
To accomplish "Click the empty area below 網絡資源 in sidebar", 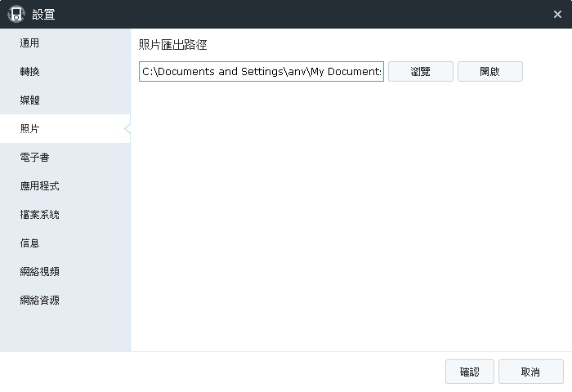I will click(x=65, y=331).
